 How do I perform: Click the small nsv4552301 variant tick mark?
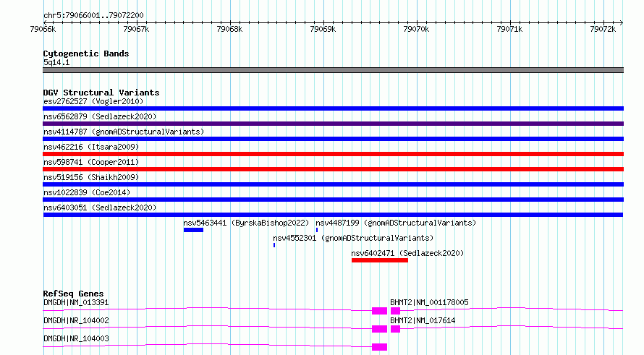pos(274,245)
